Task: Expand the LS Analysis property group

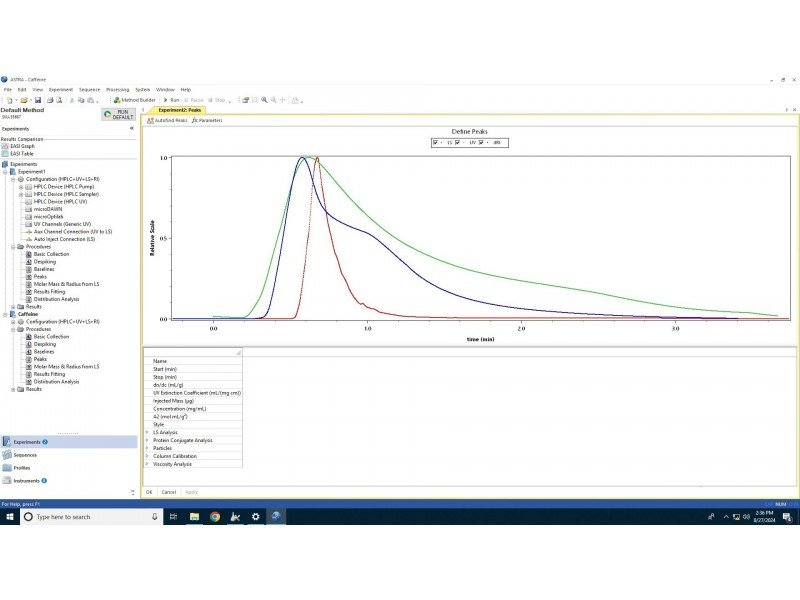Action: click(x=147, y=433)
